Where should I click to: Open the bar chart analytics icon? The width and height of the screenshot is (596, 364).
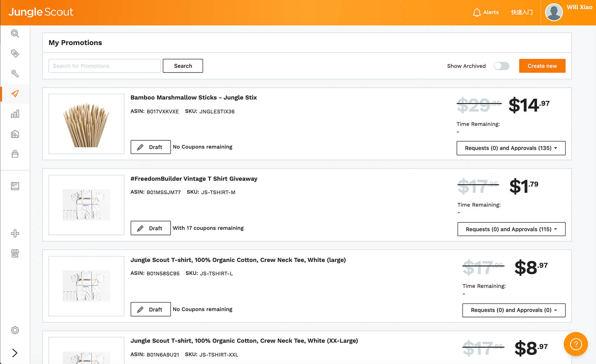15,114
